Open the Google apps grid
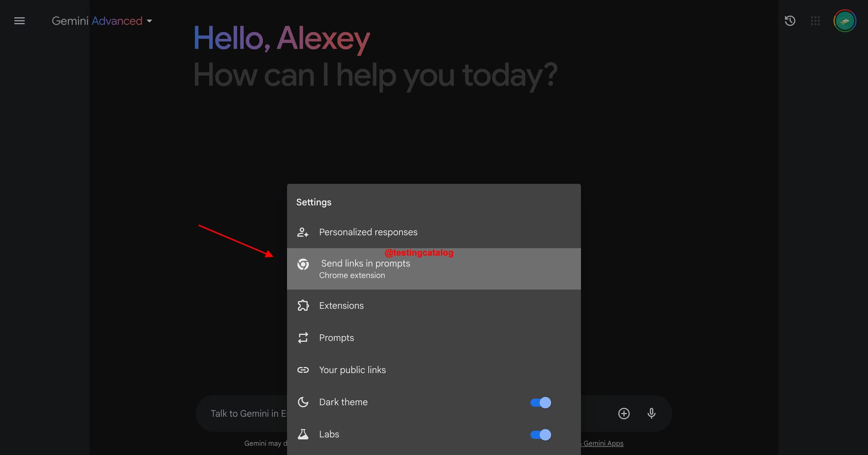The height and width of the screenshot is (455, 868). coord(816,20)
